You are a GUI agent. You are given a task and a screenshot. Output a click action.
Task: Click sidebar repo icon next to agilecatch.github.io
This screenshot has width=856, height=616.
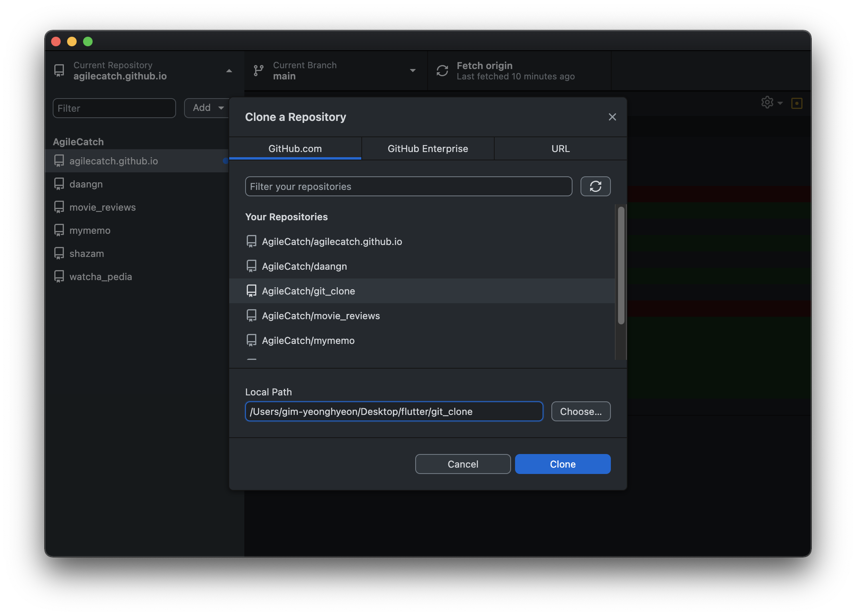[x=59, y=161]
